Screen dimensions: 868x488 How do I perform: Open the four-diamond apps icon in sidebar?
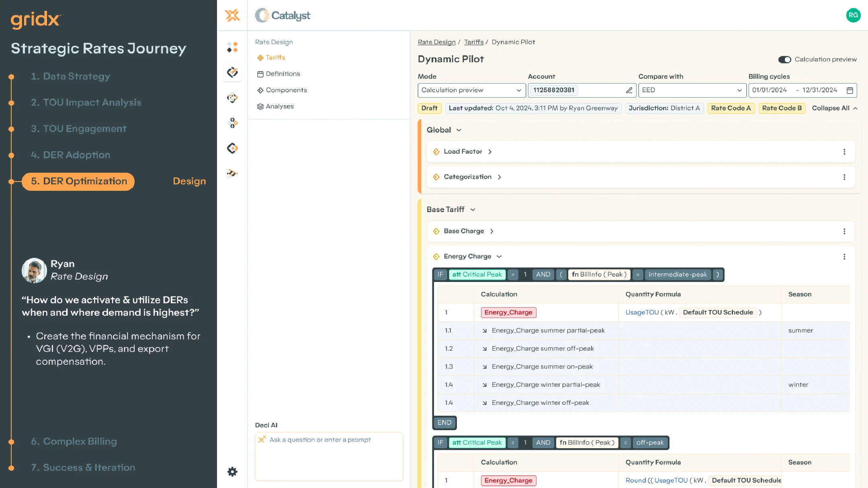232,47
